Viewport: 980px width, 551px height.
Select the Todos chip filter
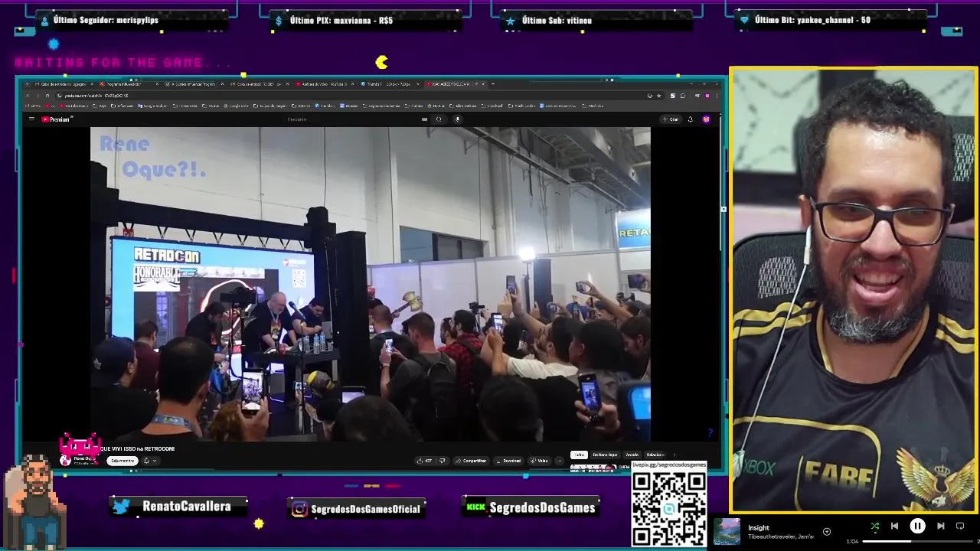pos(579,455)
